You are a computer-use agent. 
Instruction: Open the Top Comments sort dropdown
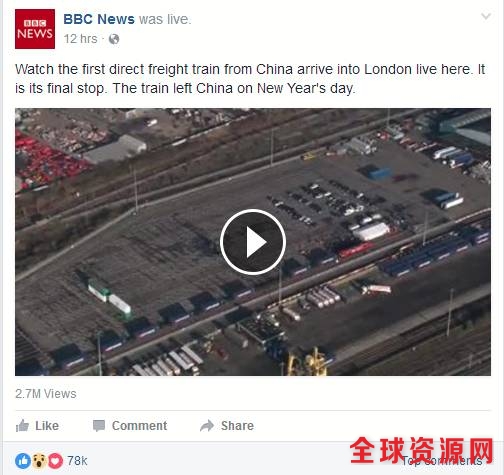[443, 461]
